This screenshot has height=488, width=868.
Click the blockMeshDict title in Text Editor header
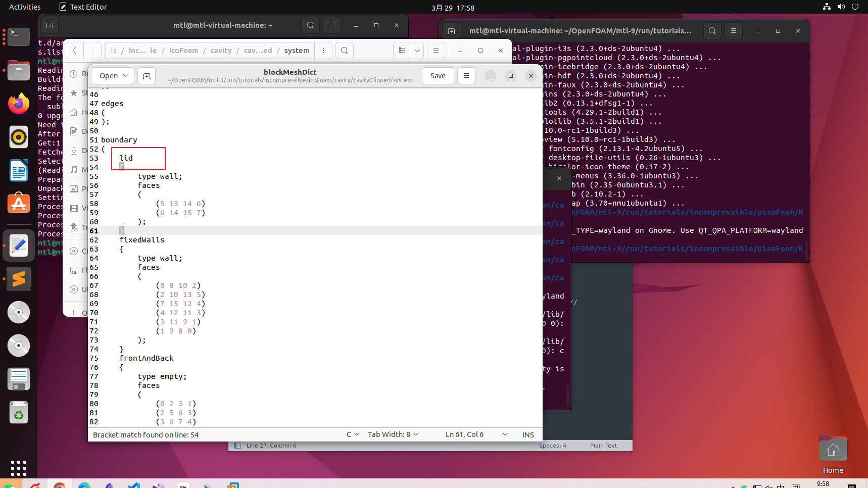pos(290,72)
